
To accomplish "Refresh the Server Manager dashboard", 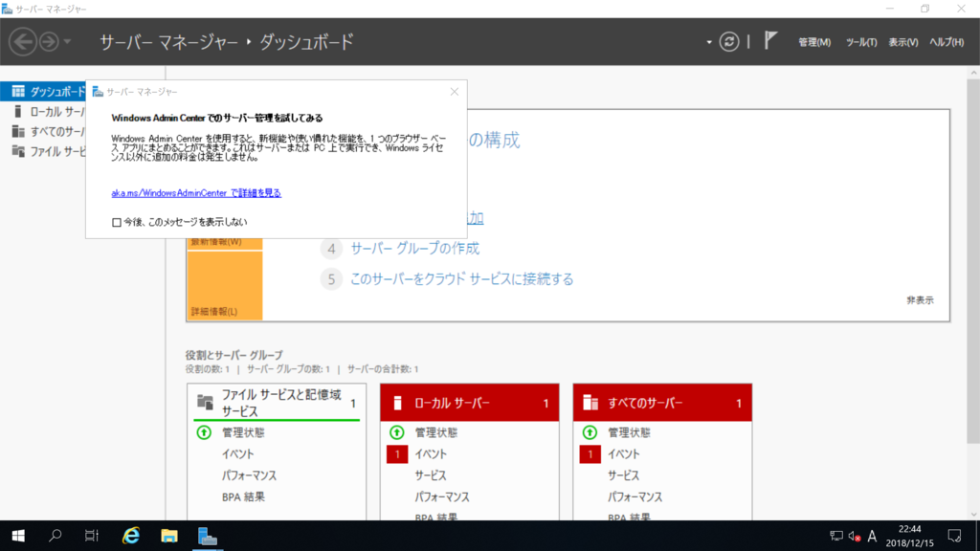I will tap(728, 42).
